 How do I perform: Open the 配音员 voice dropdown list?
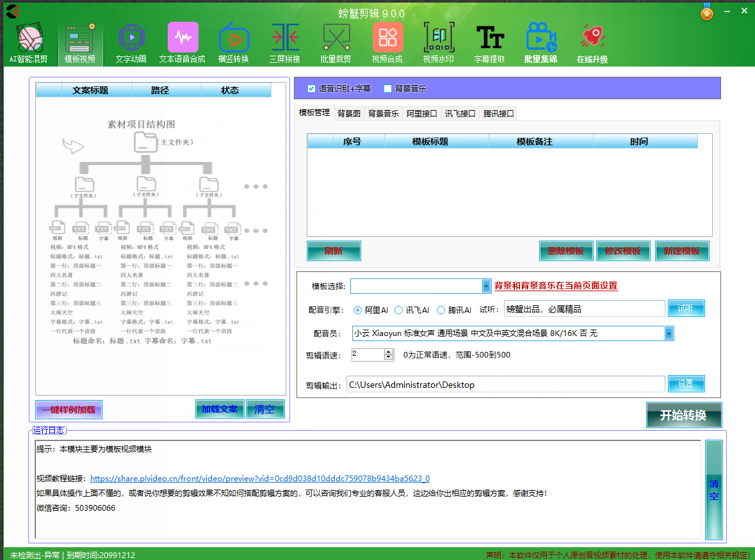(x=669, y=333)
